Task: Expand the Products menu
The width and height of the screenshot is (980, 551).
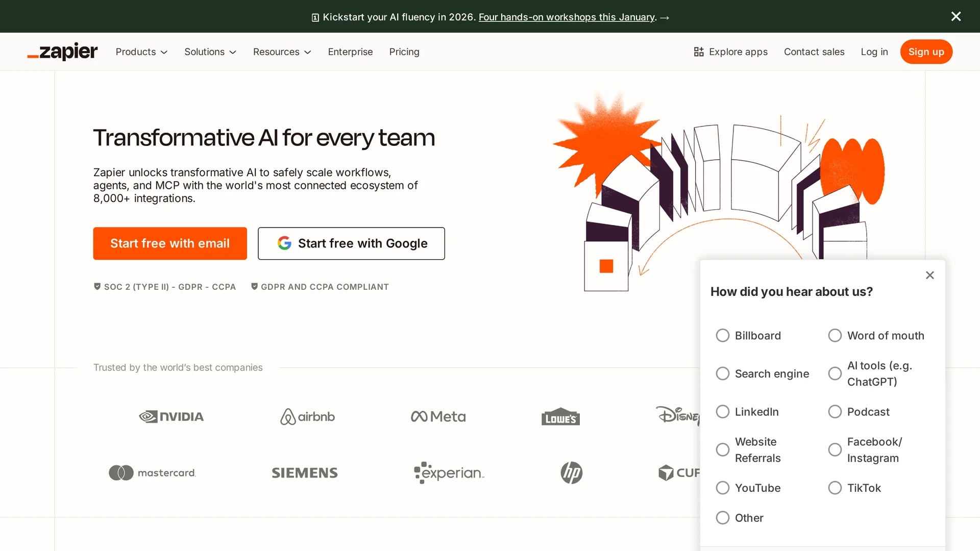Action: pyautogui.click(x=141, y=52)
